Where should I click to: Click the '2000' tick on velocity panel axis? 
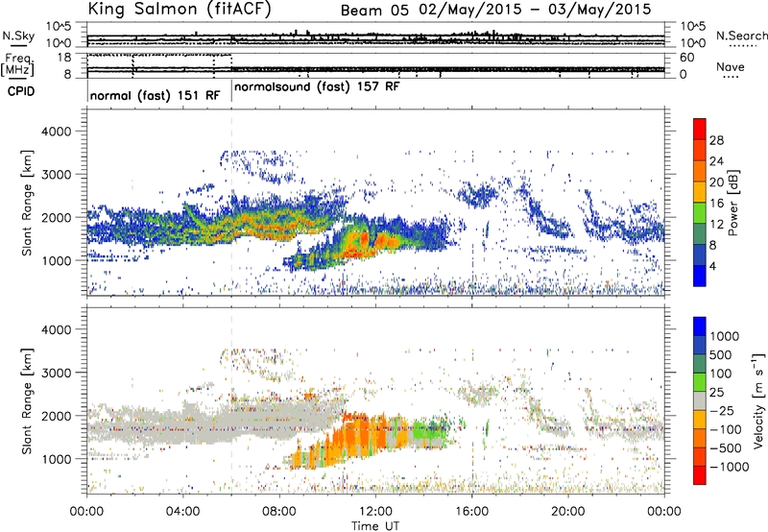pos(56,416)
